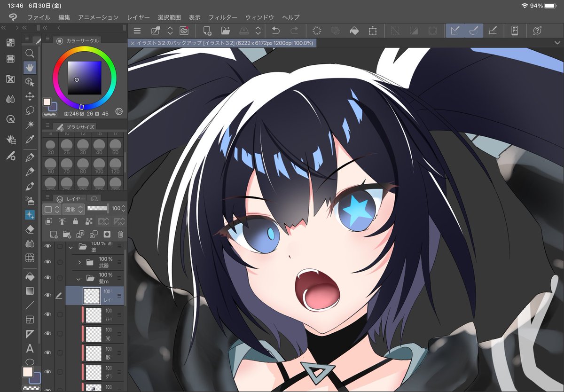Select the Text tool
The image size is (564, 392).
(x=30, y=349)
